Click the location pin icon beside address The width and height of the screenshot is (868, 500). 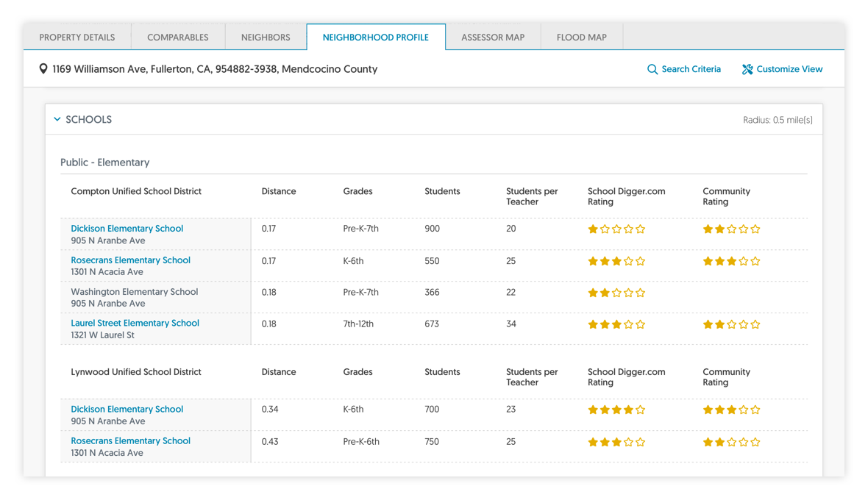(43, 69)
